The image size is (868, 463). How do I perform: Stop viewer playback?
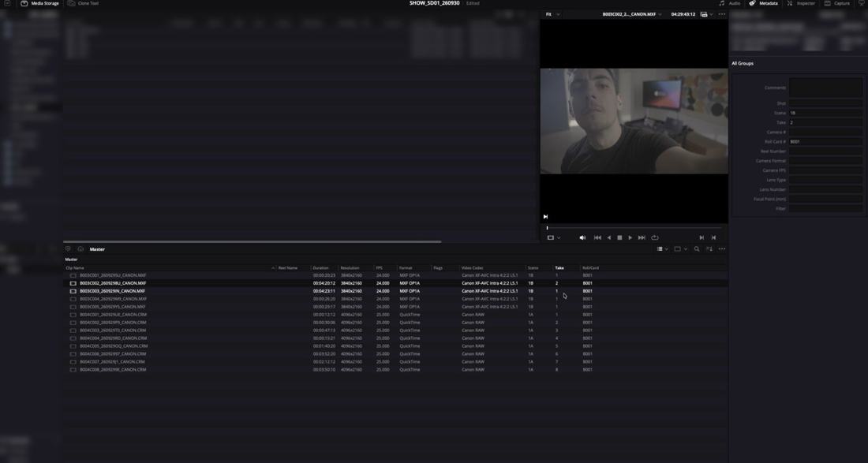coord(619,238)
